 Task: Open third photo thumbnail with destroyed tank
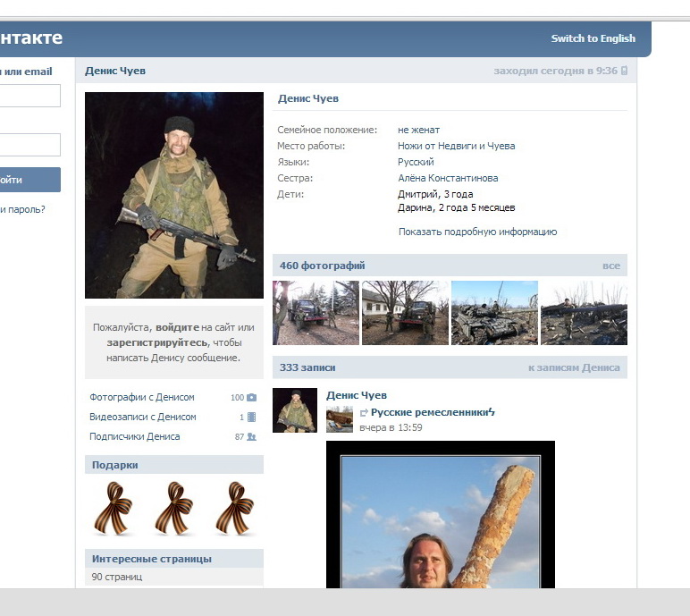pyautogui.click(x=494, y=313)
